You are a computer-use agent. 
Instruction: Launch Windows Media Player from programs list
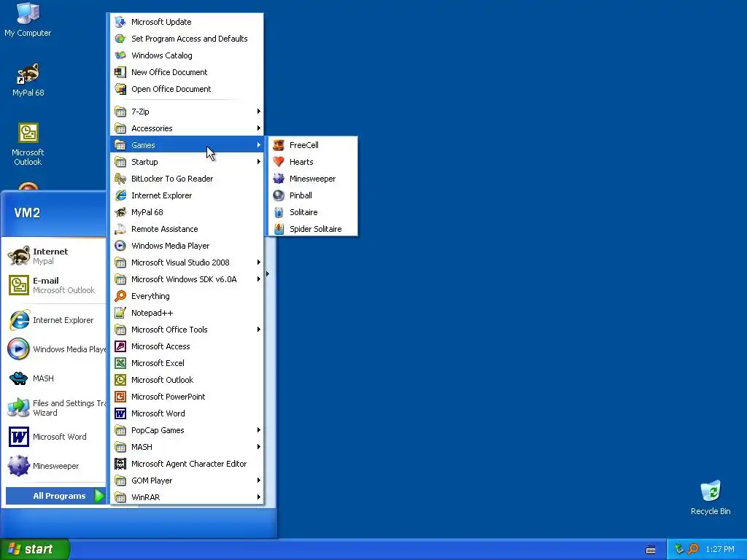tap(187, 246)
